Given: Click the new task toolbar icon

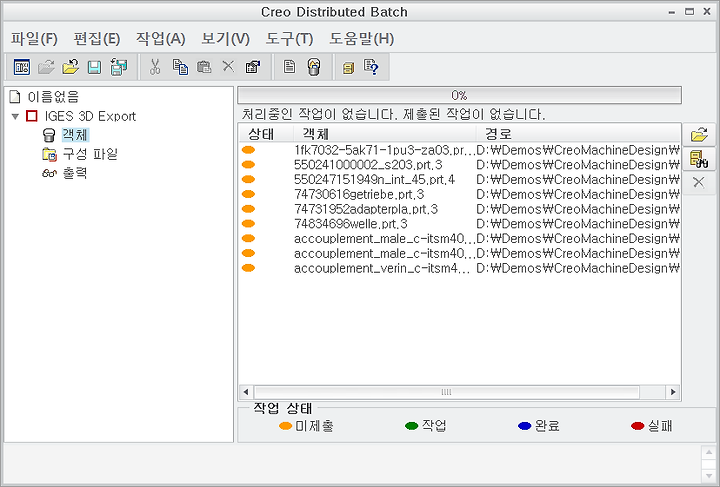Looking at the screenshot, I should click(22, 67).
